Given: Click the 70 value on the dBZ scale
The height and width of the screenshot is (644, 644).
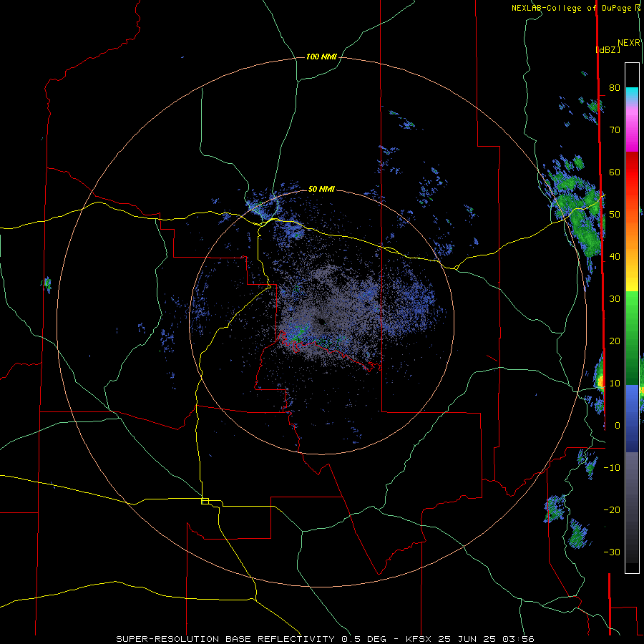Looking at the screenshot, I should (615, 130).
